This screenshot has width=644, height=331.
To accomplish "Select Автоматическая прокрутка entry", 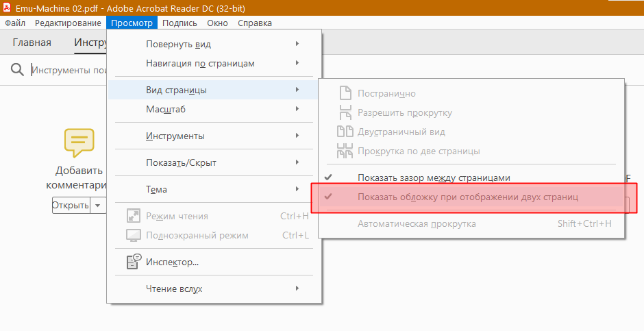I will point(471,224).
